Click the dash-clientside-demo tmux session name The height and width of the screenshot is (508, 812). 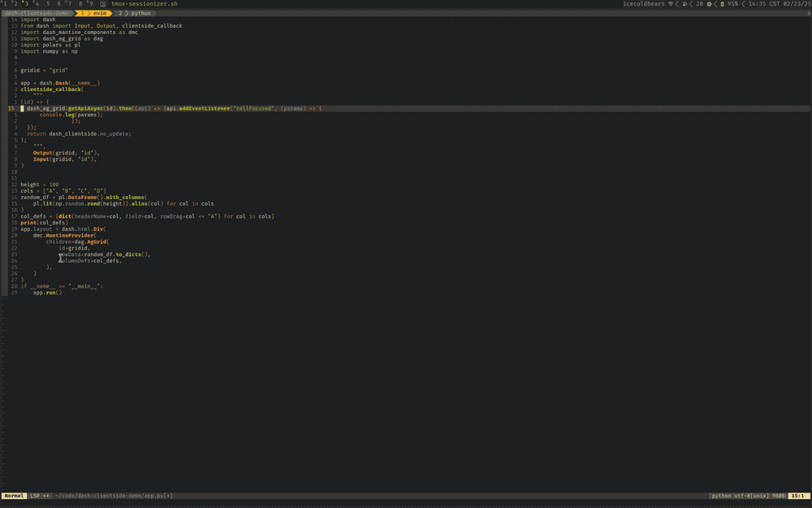pyautogui.click(x=37, y=13)
